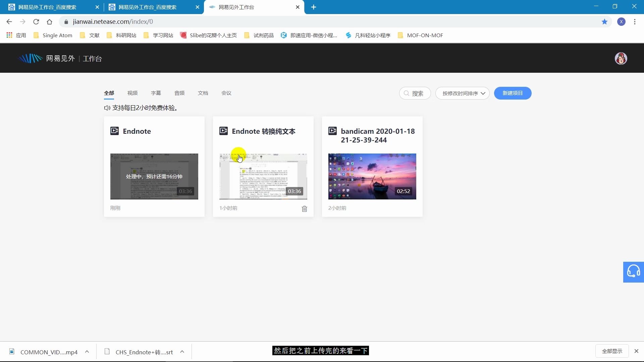
Task: Click the 支持每日2小时免费体验 notice text
Action: click(145, 108)
